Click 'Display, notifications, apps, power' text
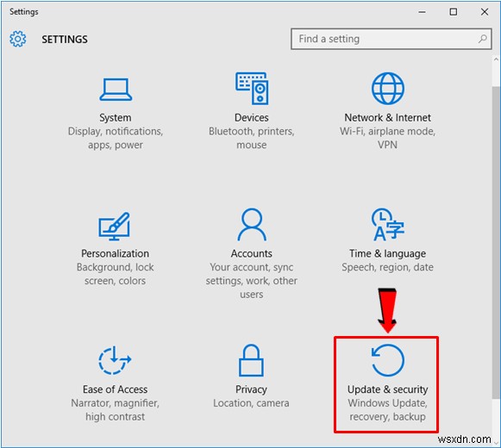The width and height of the screenshot is (501, 448). pyautogui.click(x=116, y=138)
